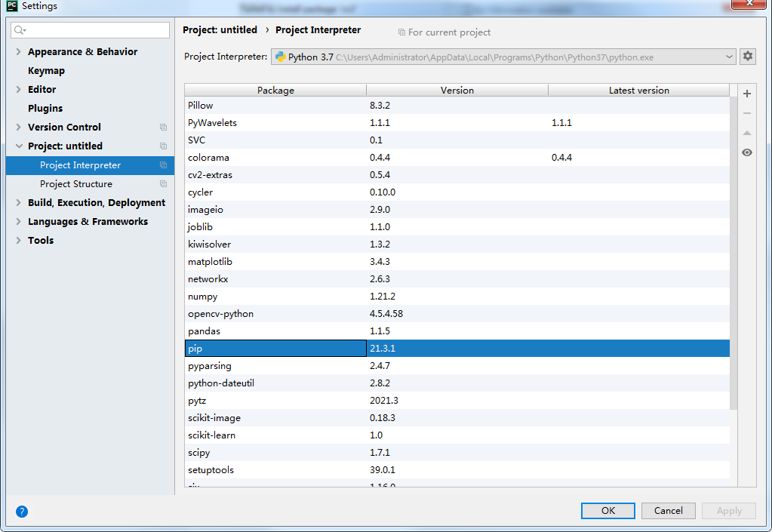Expand the Editor section
The width and height of the screenshot is (772, 532).
click(x=18, y=90)
